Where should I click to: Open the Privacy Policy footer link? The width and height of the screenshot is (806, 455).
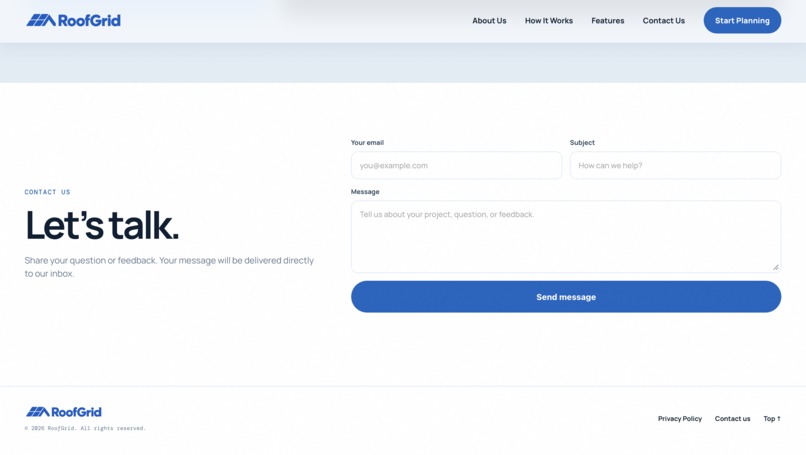(x=680, y=418)
